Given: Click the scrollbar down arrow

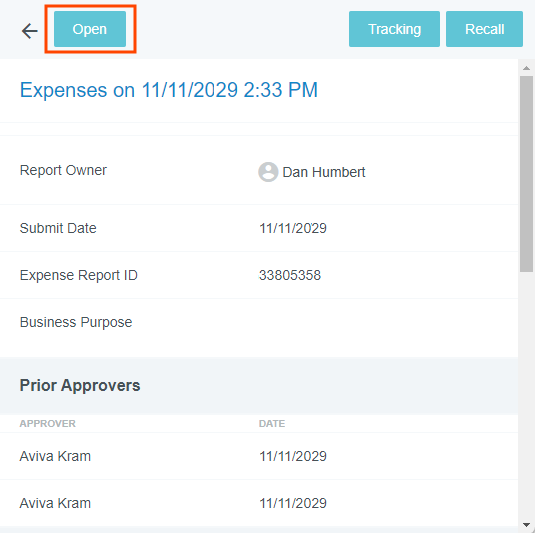Looking at the screenshot, I should pos(526,525).
